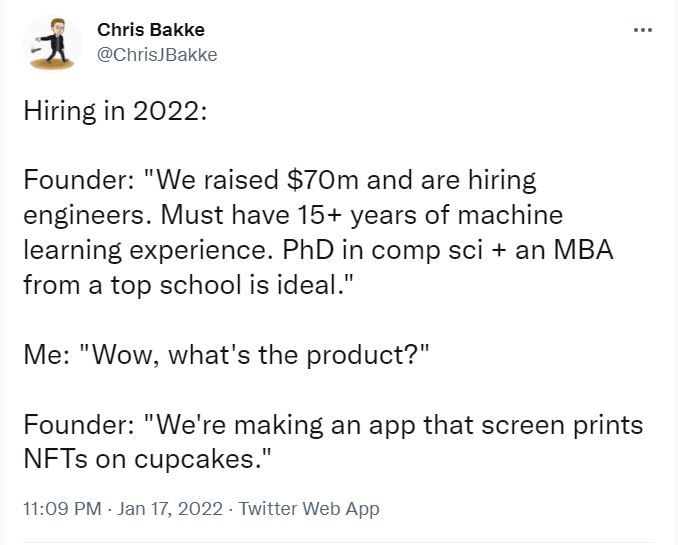This screenshot has width=678, height=545.
Task: Click the "Wow, what's the product?" line
Action: click(254, 356)
